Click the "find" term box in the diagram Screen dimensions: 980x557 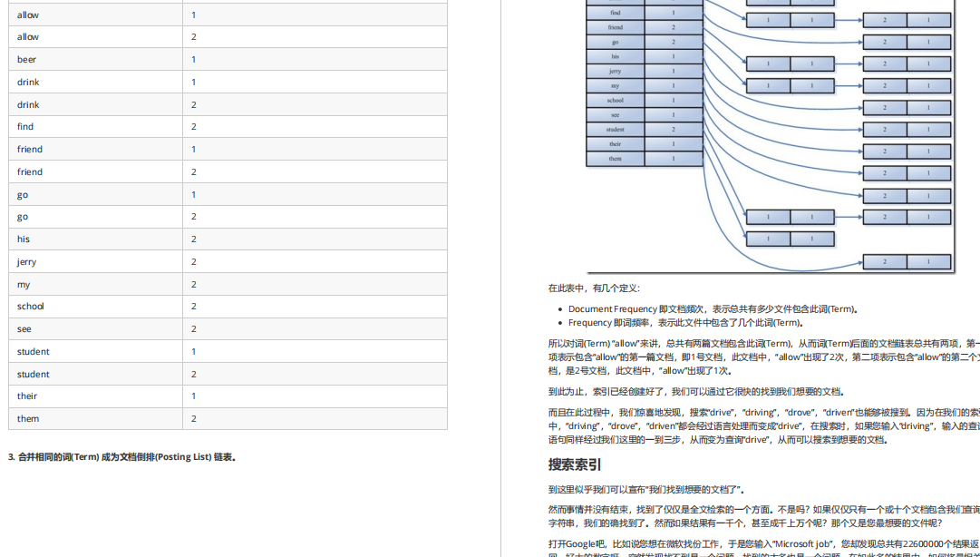point(615,13)
